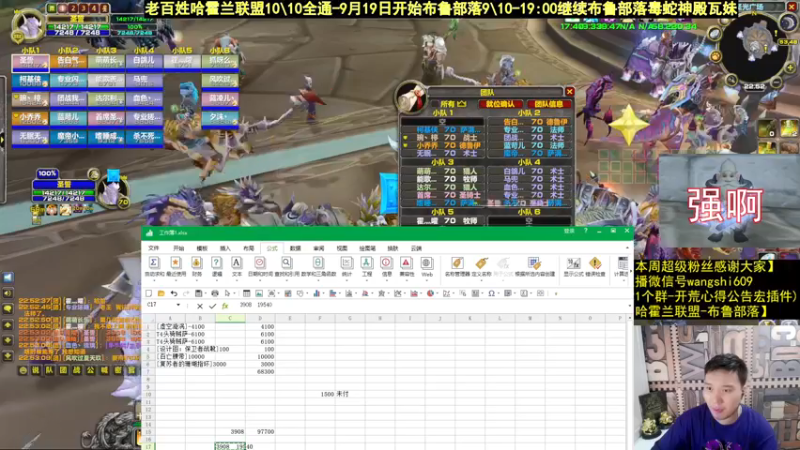Select raid frame 告白气 in 小队2

click(x=68, y=61)
